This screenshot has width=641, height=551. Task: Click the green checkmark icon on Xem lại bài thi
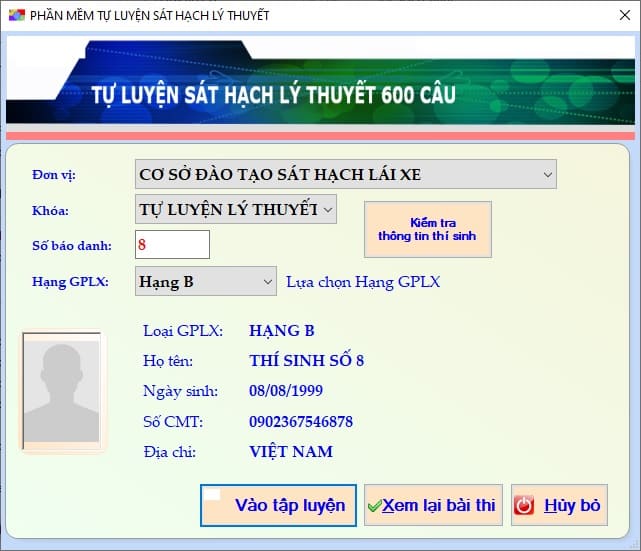[x=374, y=506]
